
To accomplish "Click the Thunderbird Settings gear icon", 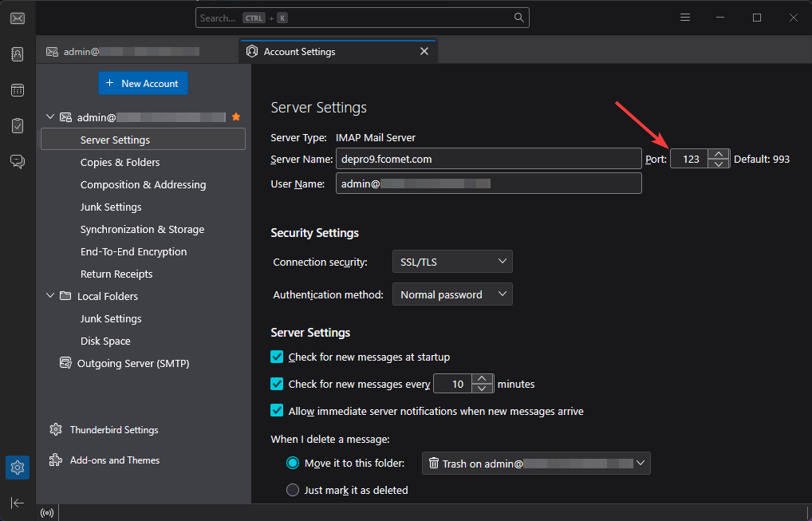I will (x=55, y=429).
